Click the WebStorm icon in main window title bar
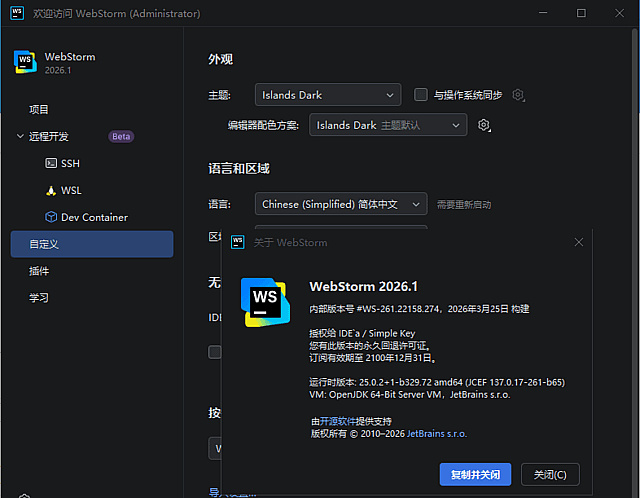The image size is (640, 498). pos(17,13)
